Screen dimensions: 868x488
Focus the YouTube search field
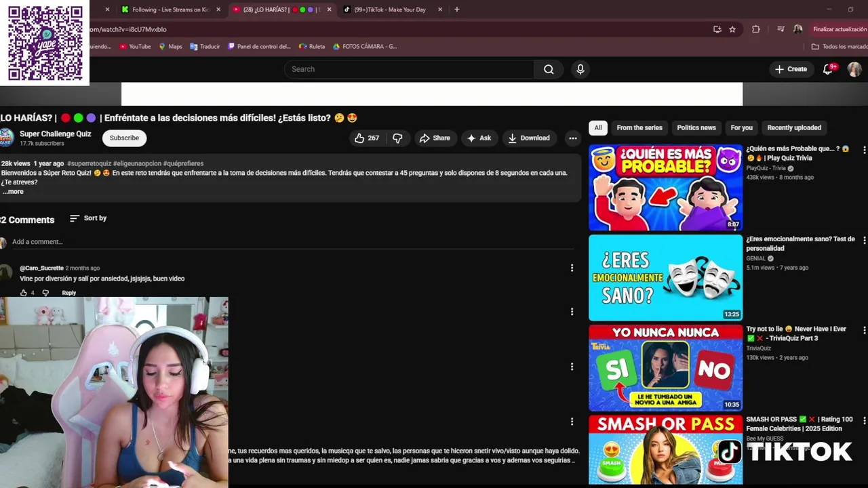point(410,69)
